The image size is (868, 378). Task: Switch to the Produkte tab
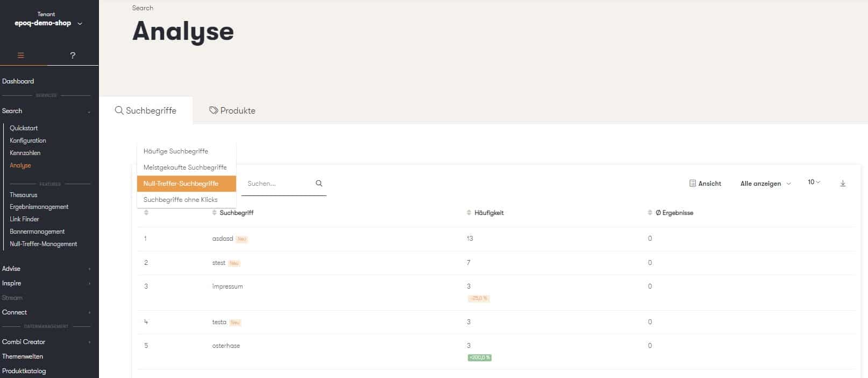pos(232,110)
